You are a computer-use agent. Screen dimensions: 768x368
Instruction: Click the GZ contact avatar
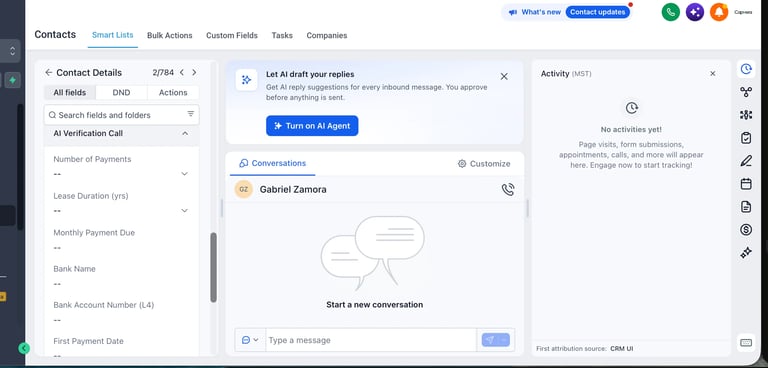click(243, 189)
